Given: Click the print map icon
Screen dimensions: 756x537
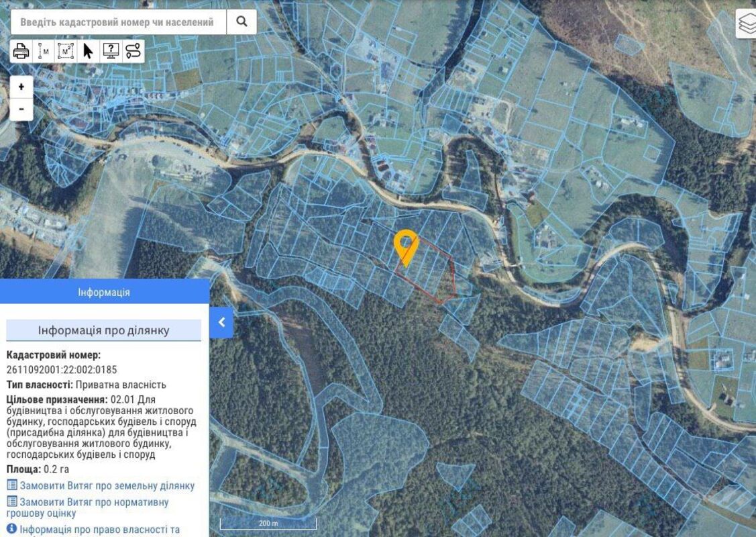Looking at the screenshot, I should 21,51.
